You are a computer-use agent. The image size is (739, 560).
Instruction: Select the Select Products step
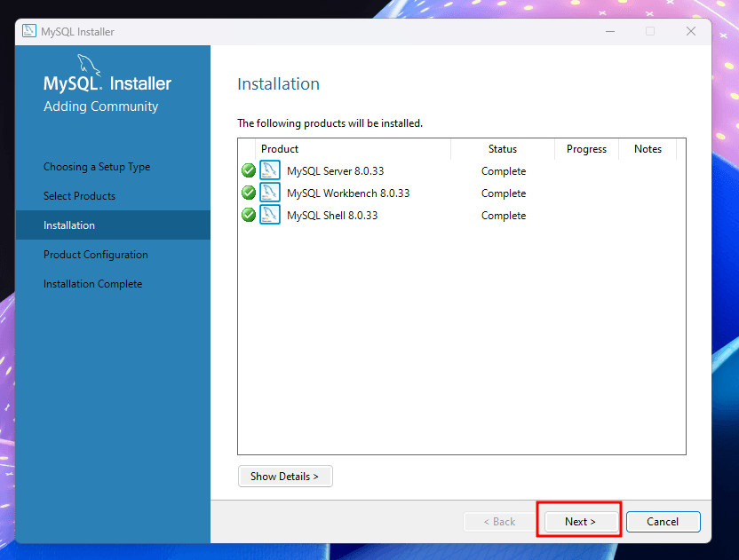tap(80, 196)
